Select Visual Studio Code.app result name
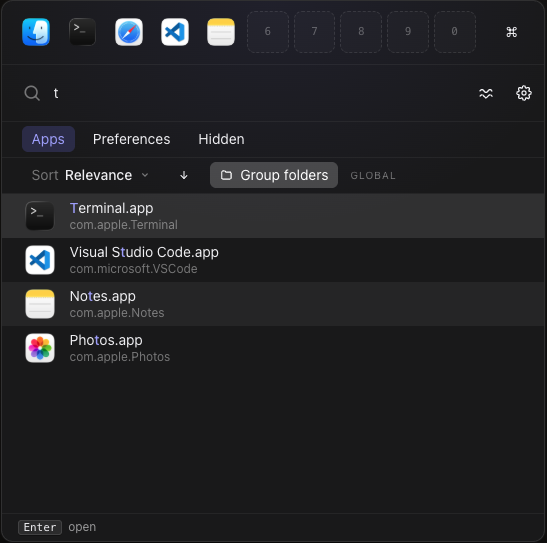Image resolution: width=547 pixels, height=543 pixels. coord(144,252)
